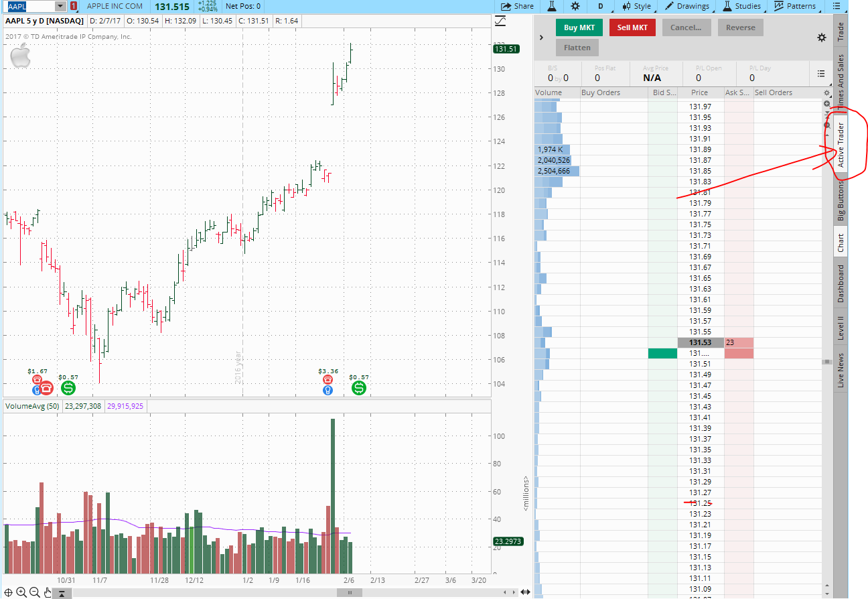
Task: Click the time axis expand arrows icon
Action: [525, 592]
